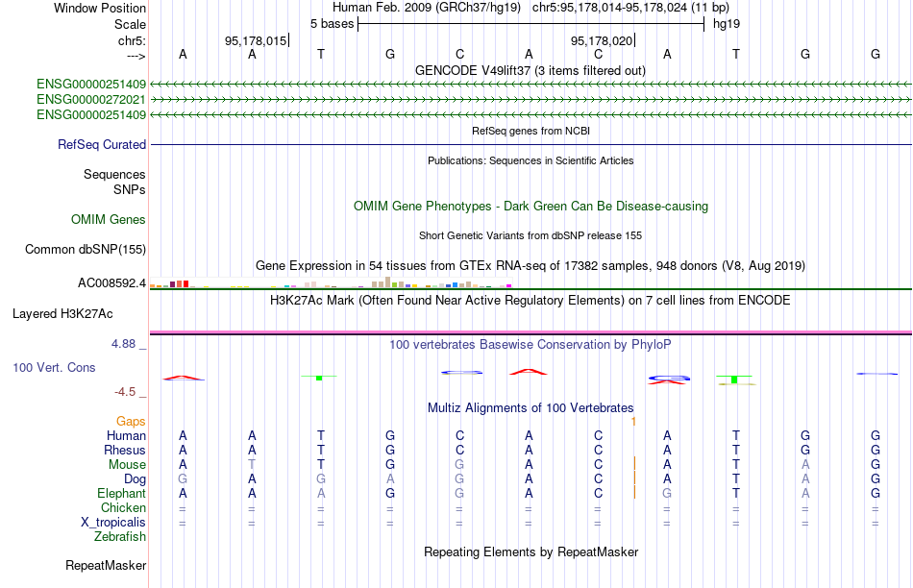
Task: Click the Human alignment row label
Action: (126, 435)
